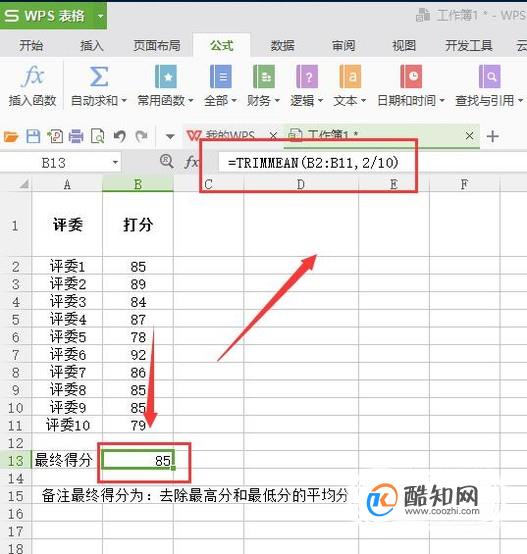Screen dimensions: 527x554
Task: Open the Text functions icon
Action: tap(350, 76)
